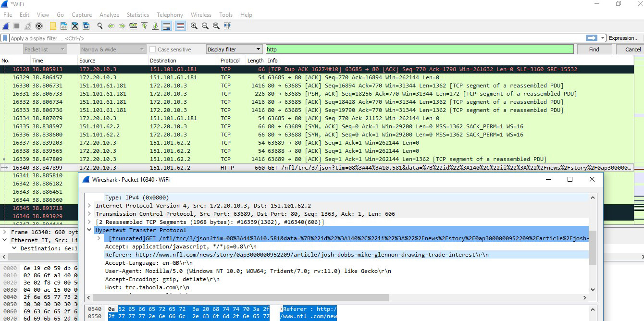Collapse the Destination field in main window
644x321 pixels.
click(x=14, y=248)
